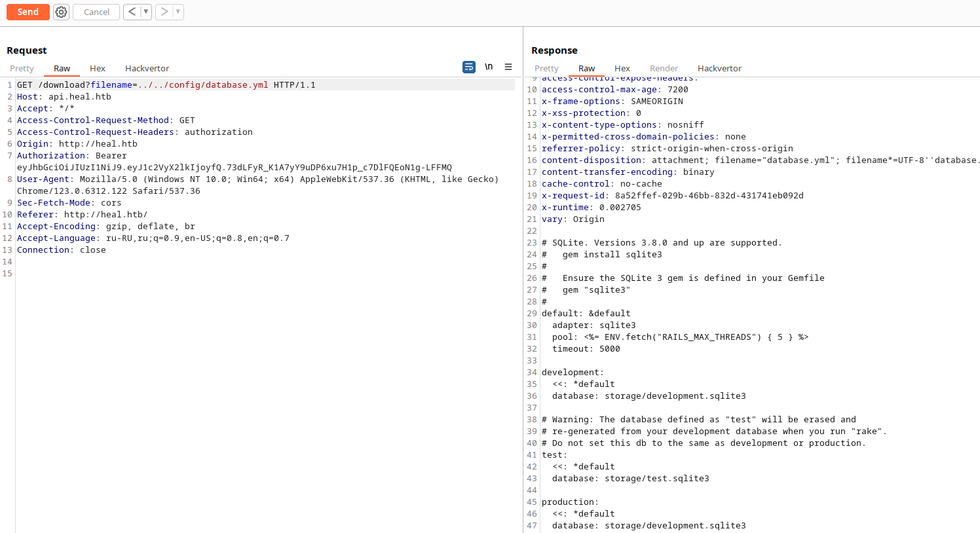Click the JWT token string starting eyJhbGci

(235, 168)
